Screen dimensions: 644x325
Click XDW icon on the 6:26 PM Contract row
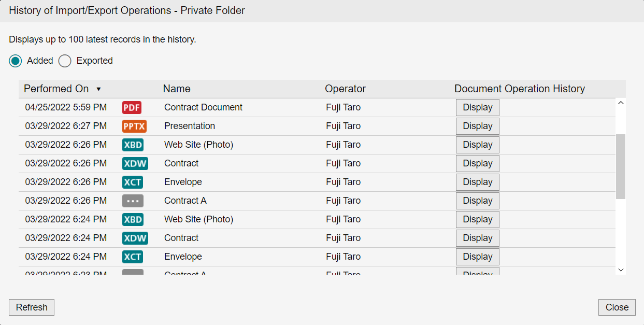click(135, 163)
